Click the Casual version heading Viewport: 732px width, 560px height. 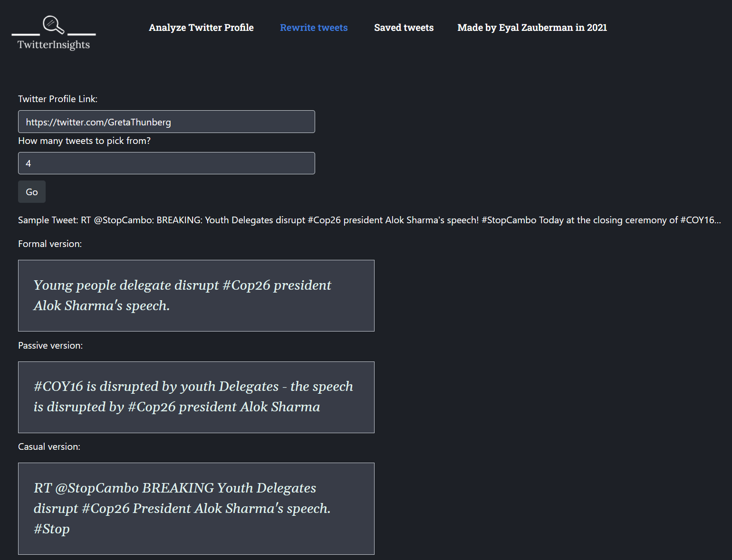(49, 446)
